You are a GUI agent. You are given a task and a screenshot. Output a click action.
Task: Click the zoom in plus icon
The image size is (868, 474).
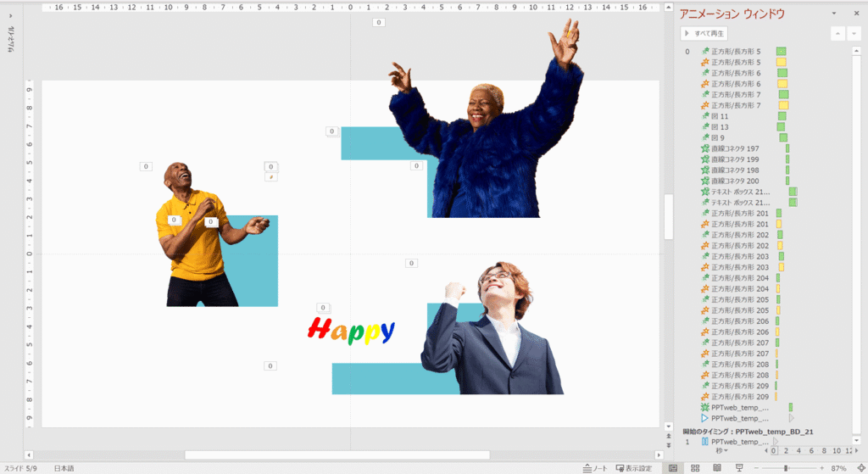pos(822,468)
